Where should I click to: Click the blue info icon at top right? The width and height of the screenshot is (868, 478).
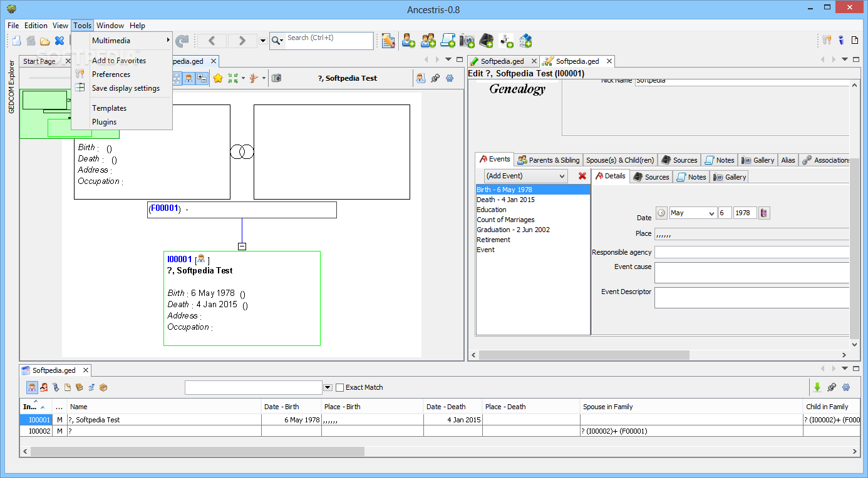click(x=841, y=40)
